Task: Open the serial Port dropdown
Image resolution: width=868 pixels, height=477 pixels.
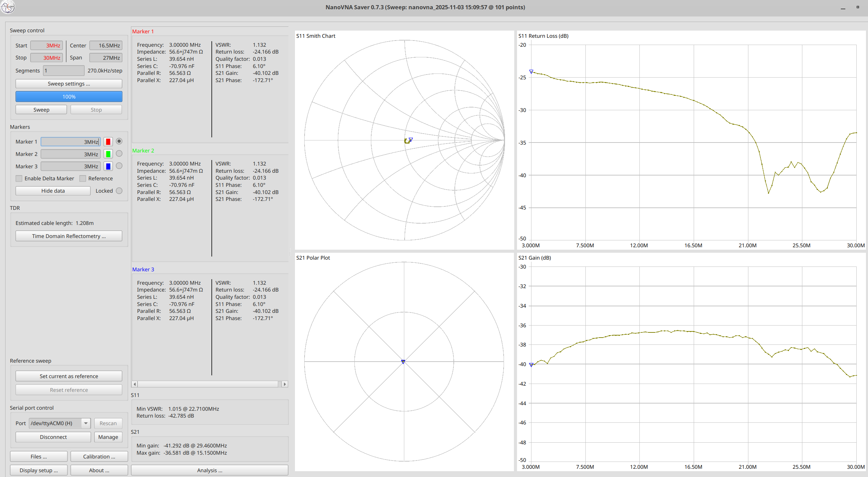Action: coord(86,423)
